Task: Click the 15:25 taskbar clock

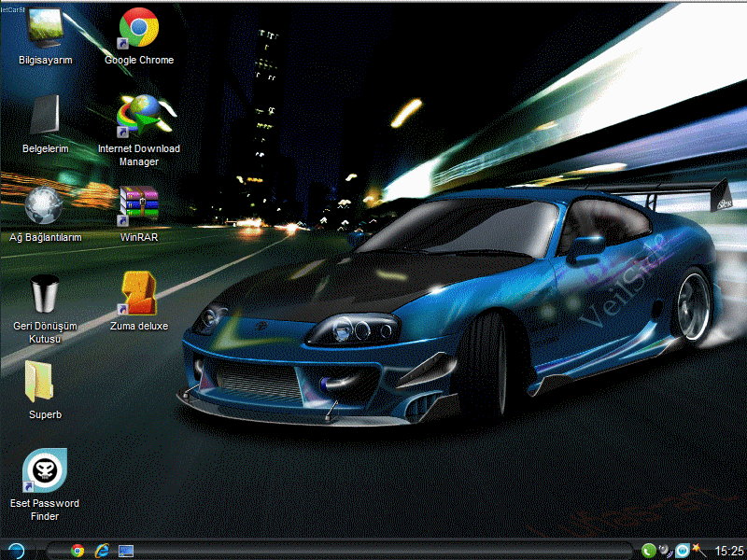Action: coord(729,552)
